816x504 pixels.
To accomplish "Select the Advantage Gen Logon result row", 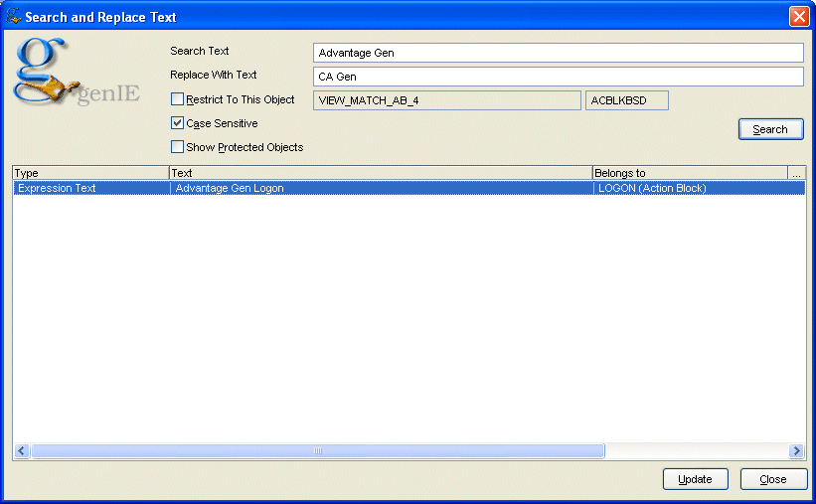I will pos(381,188).
